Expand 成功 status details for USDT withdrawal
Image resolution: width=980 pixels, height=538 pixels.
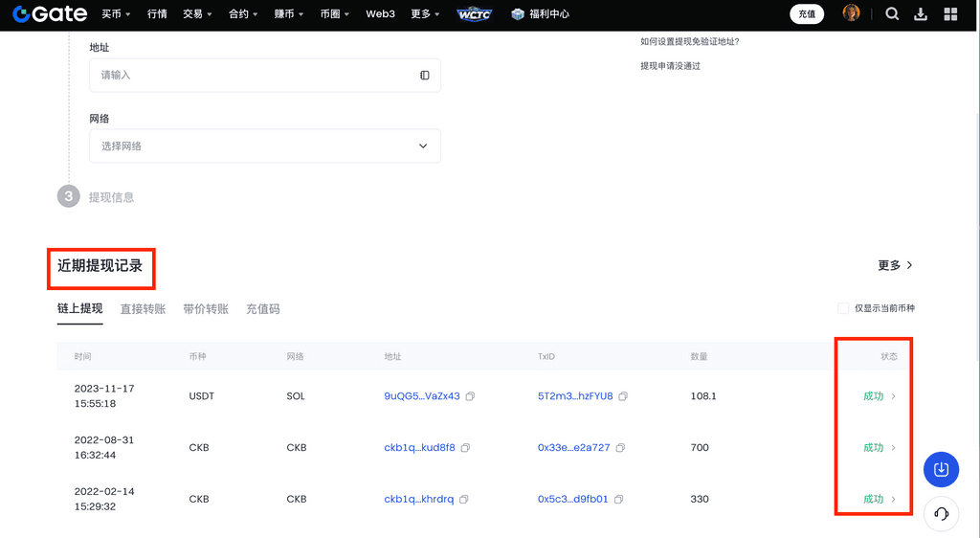click(880, 396)
